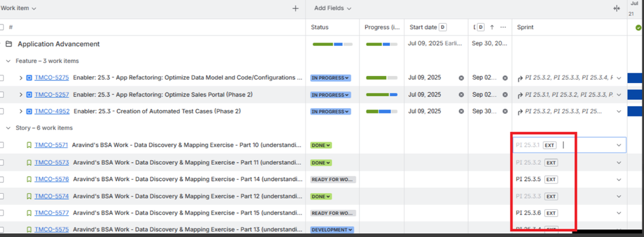Open DEVELOPMENT status dropdown for TMCO-5575
The image size is (644, 237).
pyautogui.click(x=332, y=230)
